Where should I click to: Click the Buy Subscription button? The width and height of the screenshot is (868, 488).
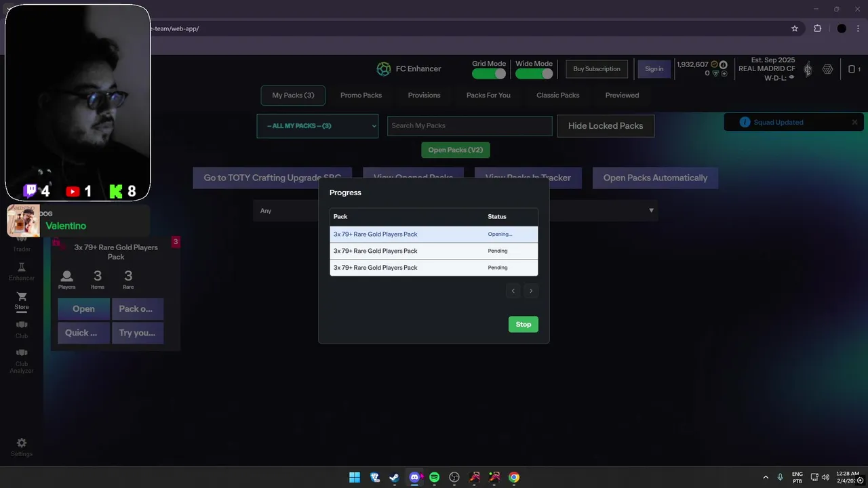point(597,69)
